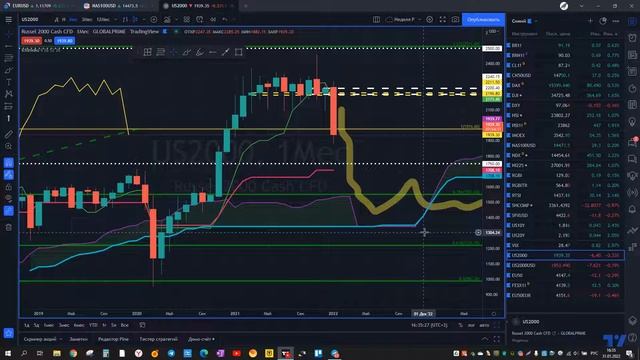Start bar replay from the toolbar

(213, 20)
